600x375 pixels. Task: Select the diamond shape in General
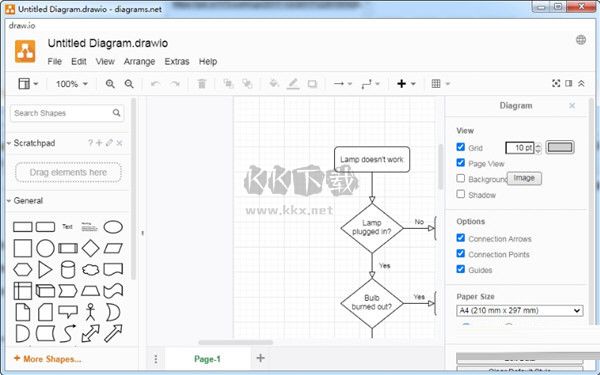point(91,248)
